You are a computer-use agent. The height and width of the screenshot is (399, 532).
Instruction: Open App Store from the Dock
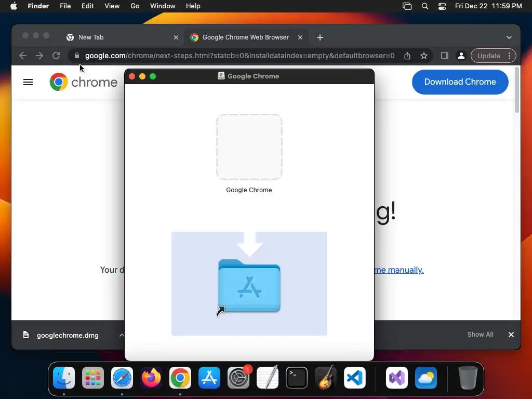click(x=209, y=378)
